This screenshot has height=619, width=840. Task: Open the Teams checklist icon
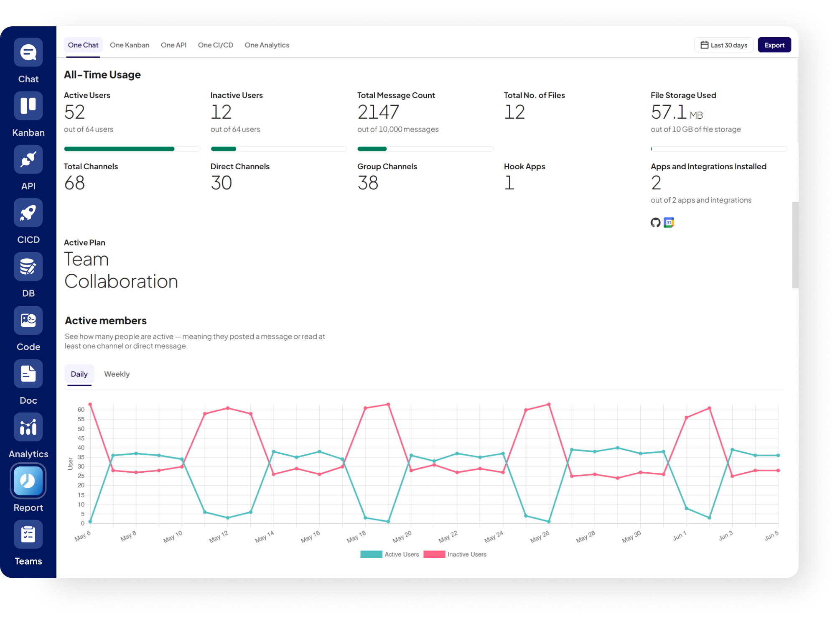click(x=28, y=535)
